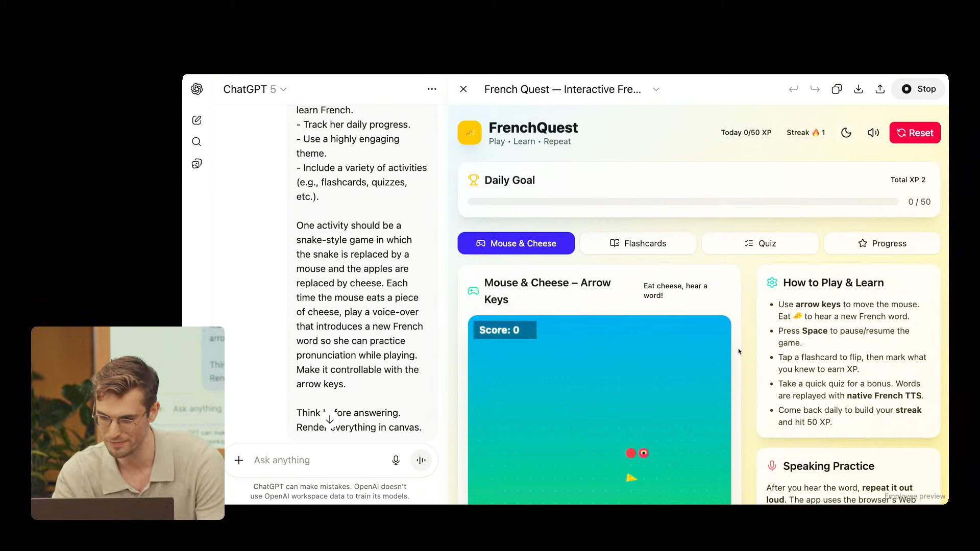Close the French Quest canvas panel
Viewport: 980px width, 551px height.
(463, 89)
